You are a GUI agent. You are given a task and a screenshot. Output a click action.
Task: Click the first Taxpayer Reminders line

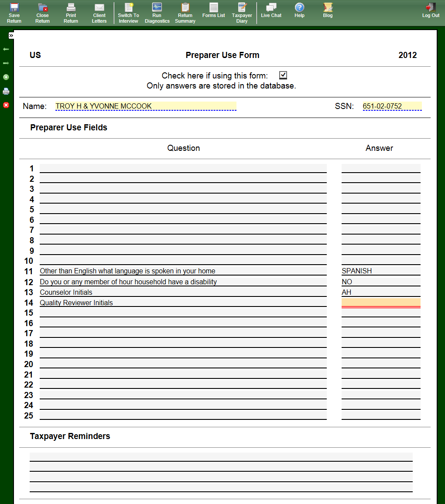click(x=221, y=456)
